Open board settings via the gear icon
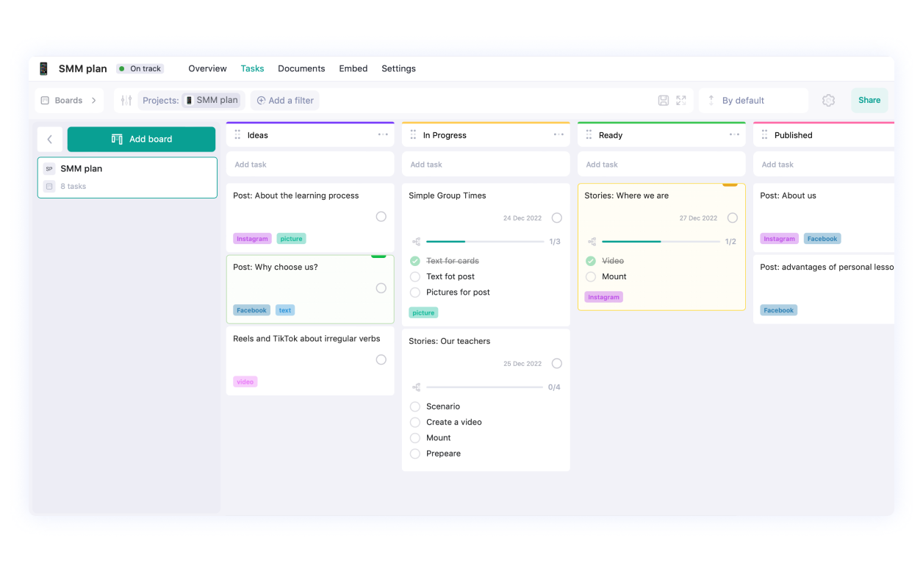 click(829, 99)
